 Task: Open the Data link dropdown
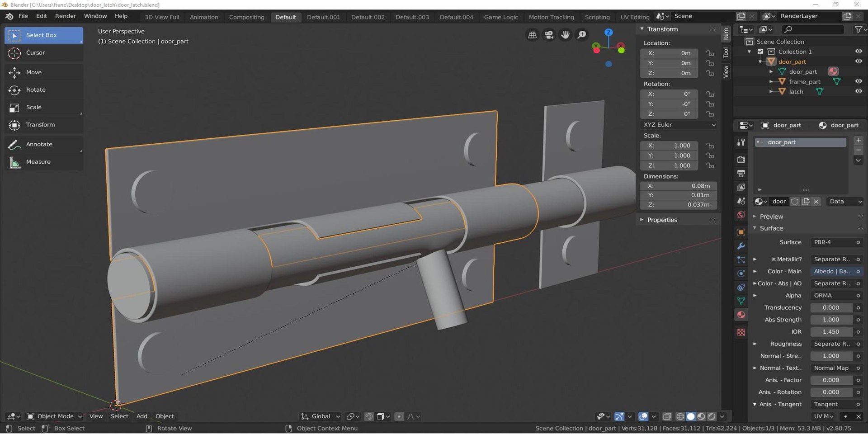click(x=844, y=202)
